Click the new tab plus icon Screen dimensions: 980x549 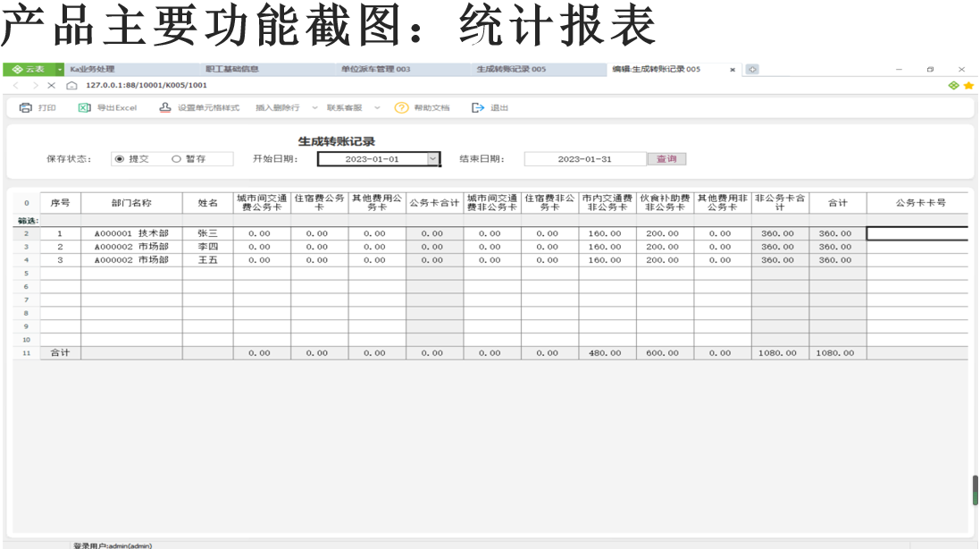click(752, 70)
